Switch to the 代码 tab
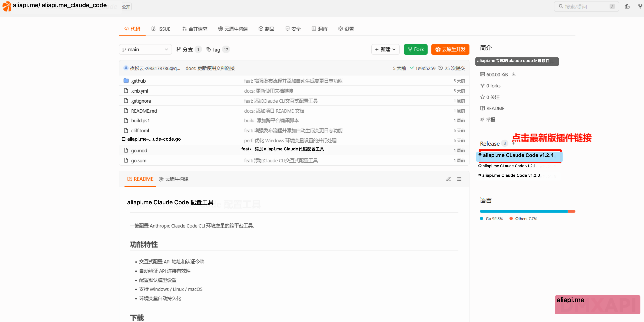Viewport: 644px width, 322px height. (132, 29)
